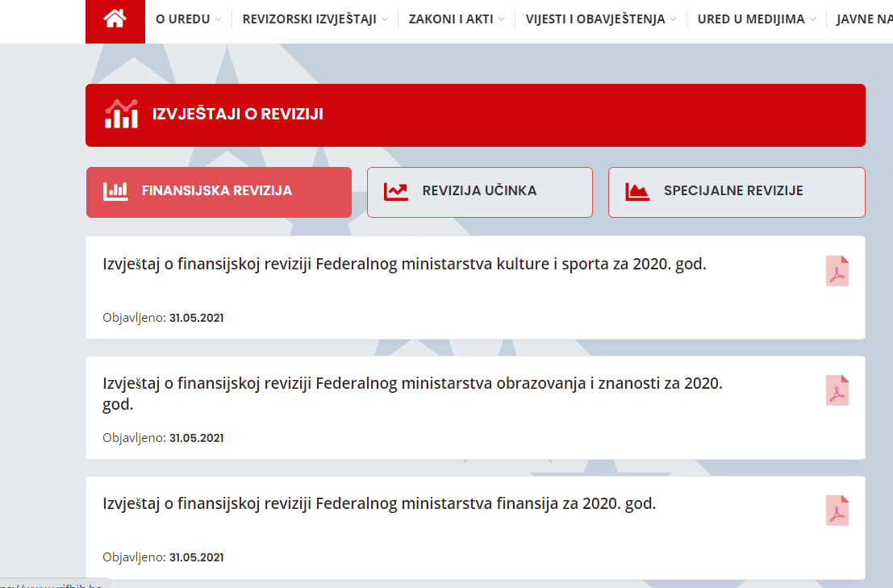Open PDF icon for obrazovanja i znanosti report

pos(837,391)
